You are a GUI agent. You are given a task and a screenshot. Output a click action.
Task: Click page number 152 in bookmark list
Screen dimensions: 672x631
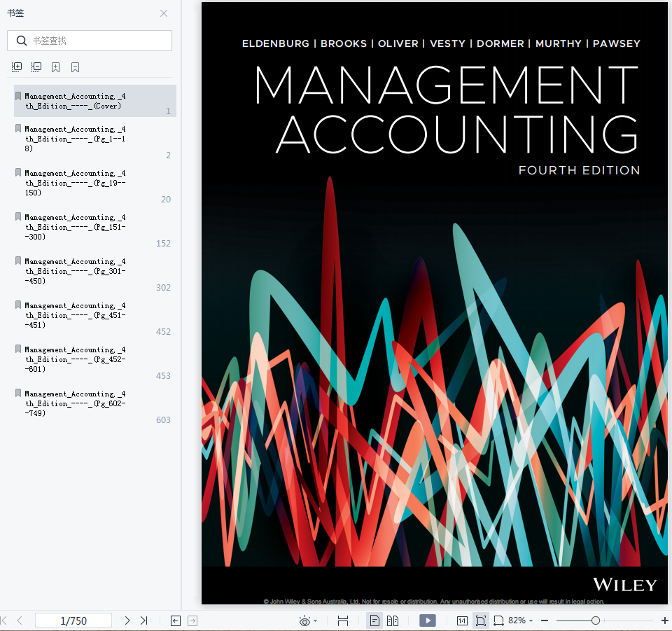pyautogui.click(x=163, y=244)
